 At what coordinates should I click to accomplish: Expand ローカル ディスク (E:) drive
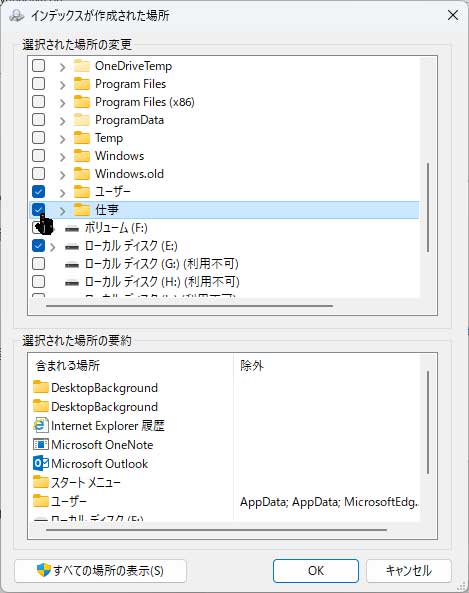pos(53,247)
